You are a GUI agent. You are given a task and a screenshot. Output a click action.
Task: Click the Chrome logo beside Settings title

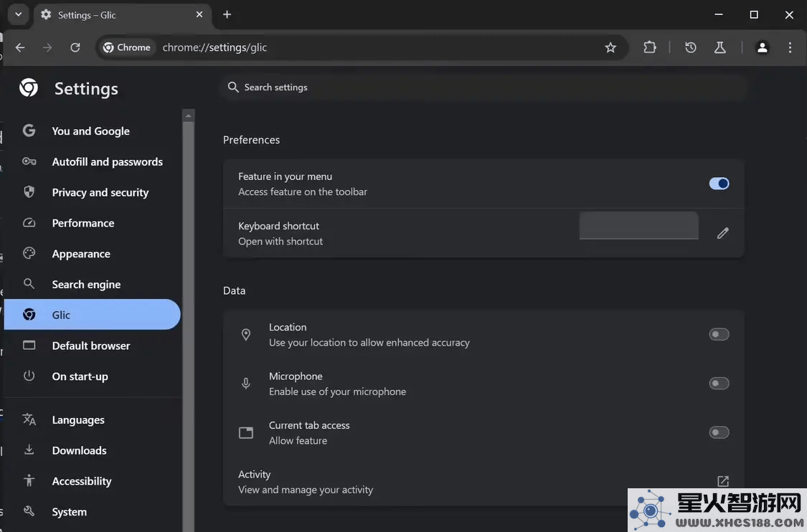29,88
